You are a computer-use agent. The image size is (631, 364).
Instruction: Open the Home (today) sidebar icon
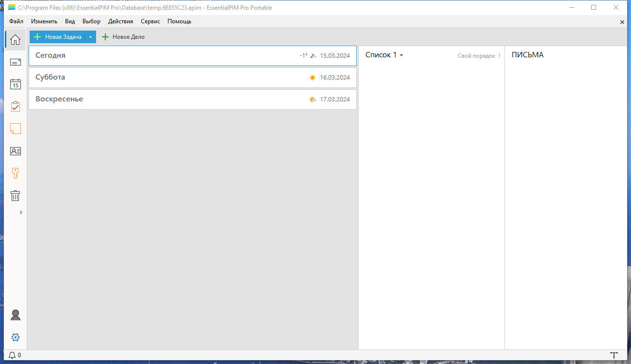tap(16, 40)
